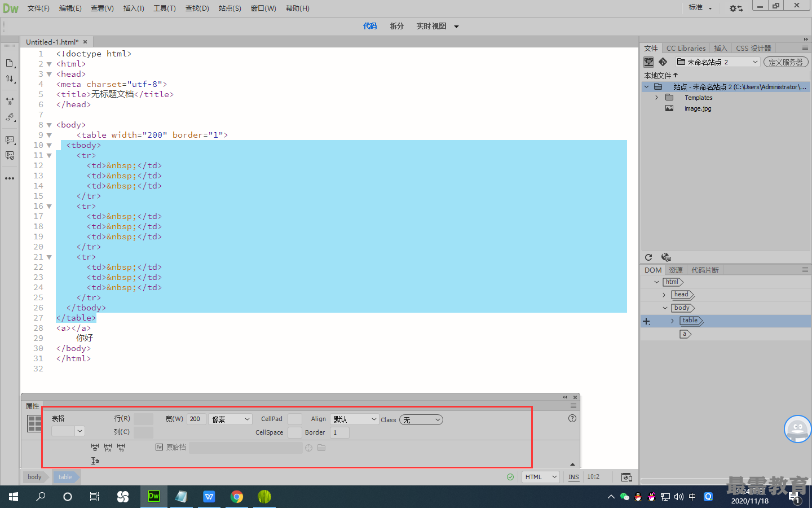Click the width 200 input field
This screenshot has width=812, height=508.
196,419
